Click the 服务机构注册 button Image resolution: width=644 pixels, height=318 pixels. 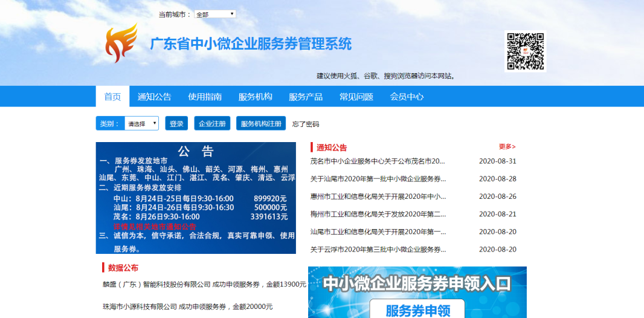click(261, 124)
